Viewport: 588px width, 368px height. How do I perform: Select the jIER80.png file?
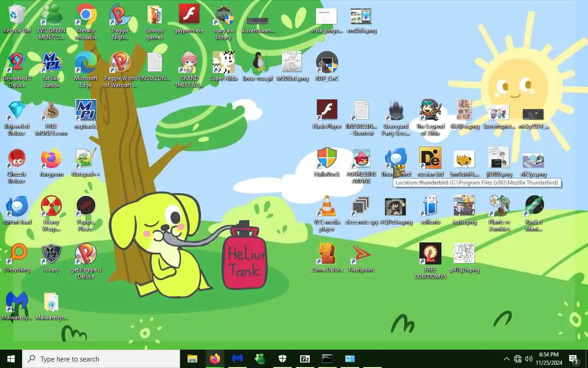[x=499, y=163]
